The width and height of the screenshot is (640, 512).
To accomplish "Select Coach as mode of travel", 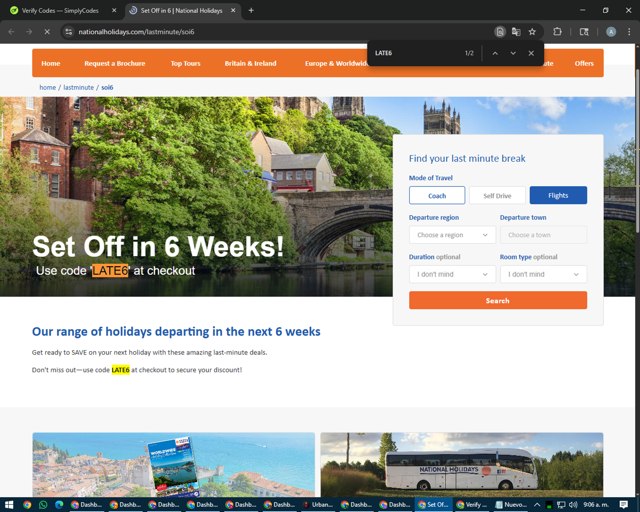I will 437,196.
